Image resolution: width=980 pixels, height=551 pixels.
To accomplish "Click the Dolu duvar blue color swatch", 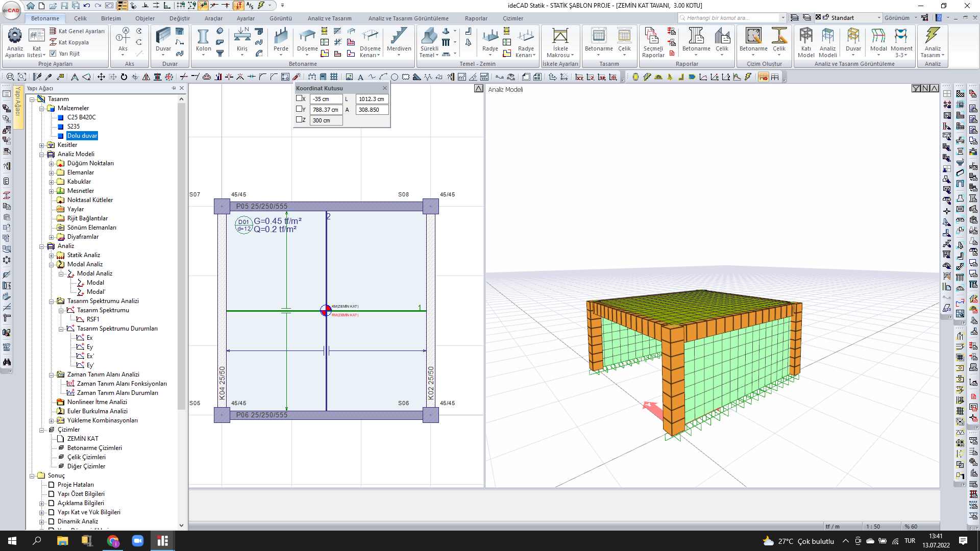I will 61,136.
